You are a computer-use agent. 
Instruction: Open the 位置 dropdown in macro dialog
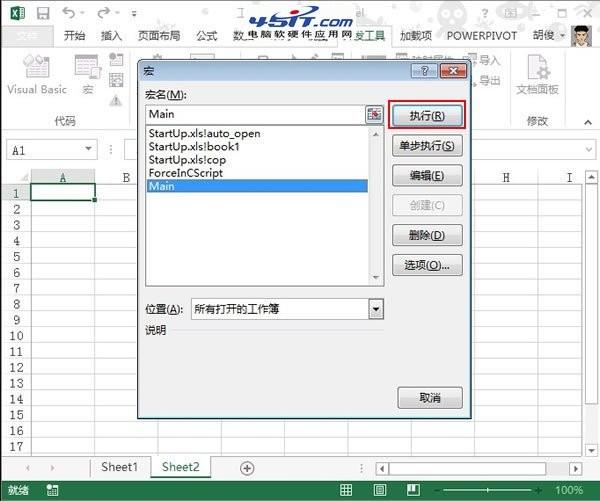click(x=375, y=309)
